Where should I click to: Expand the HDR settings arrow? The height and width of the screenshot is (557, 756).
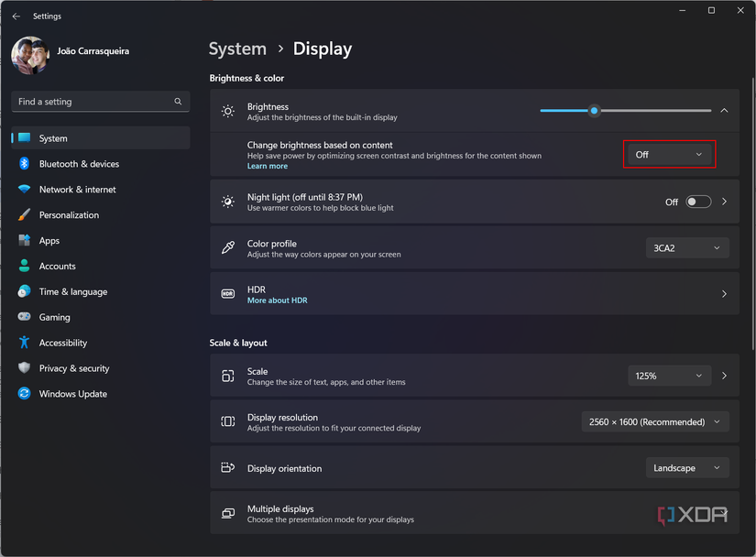click(724, 294)
